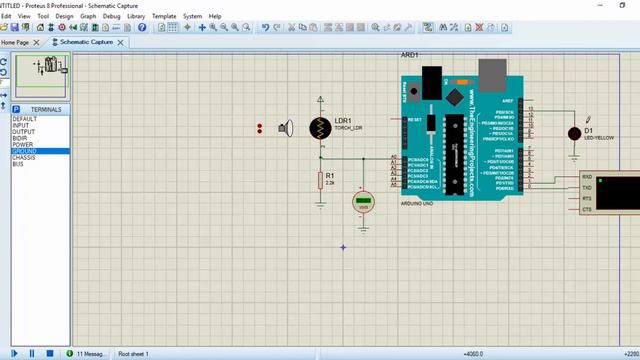Click the Zoom to Area icon

click(x=246, y=27)
